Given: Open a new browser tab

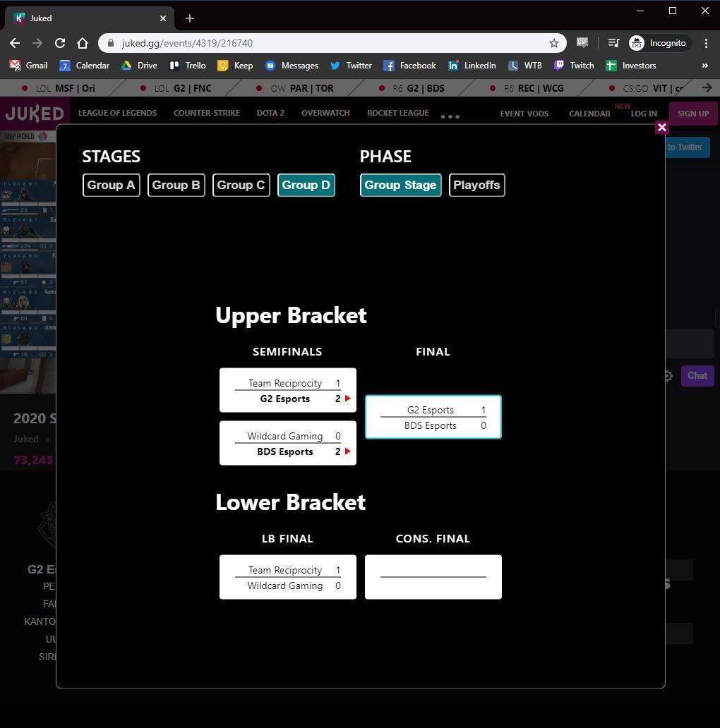Looking at the screenshot, I should 189,18.
